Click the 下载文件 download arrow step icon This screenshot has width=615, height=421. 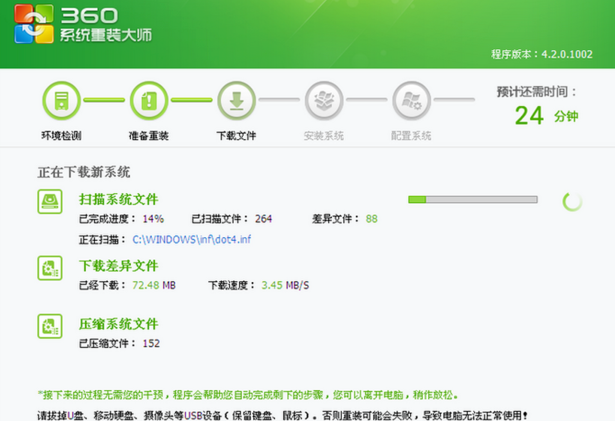[237, 100]
